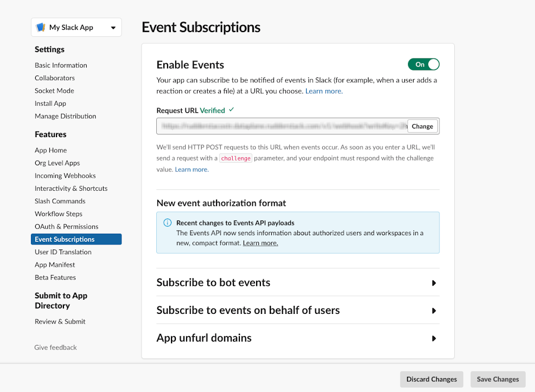
Task: Open App Manifest page
Action: pyautogui.click(x=55, y=265)
